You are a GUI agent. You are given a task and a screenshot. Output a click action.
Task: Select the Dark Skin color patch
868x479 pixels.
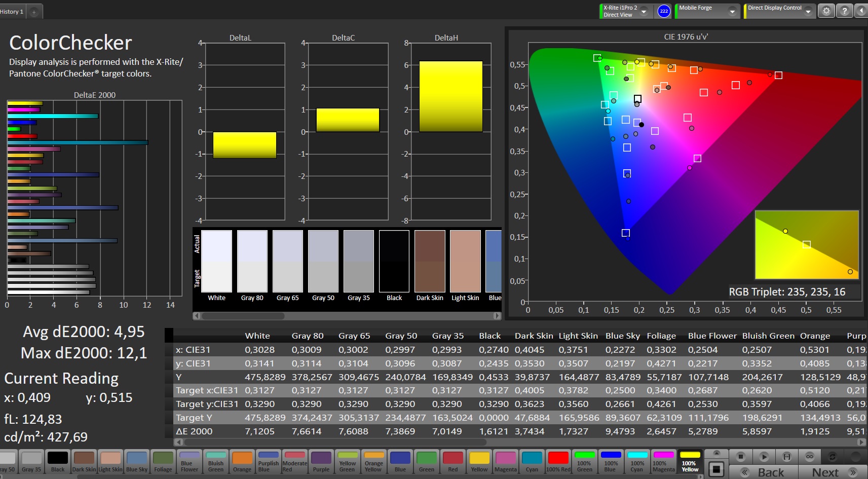(84, 462)
